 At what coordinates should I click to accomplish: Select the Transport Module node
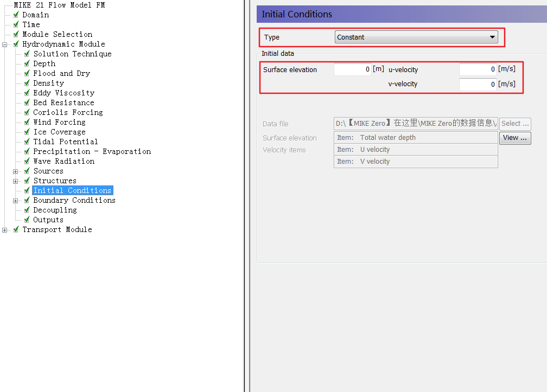pyautogui.click(x=57, y=229)
